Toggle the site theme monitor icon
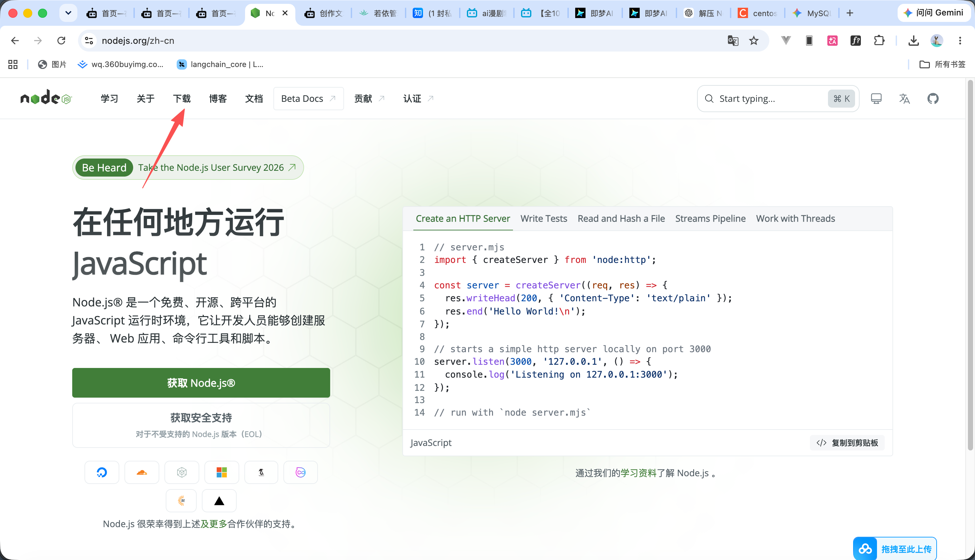 pos(876,99)
